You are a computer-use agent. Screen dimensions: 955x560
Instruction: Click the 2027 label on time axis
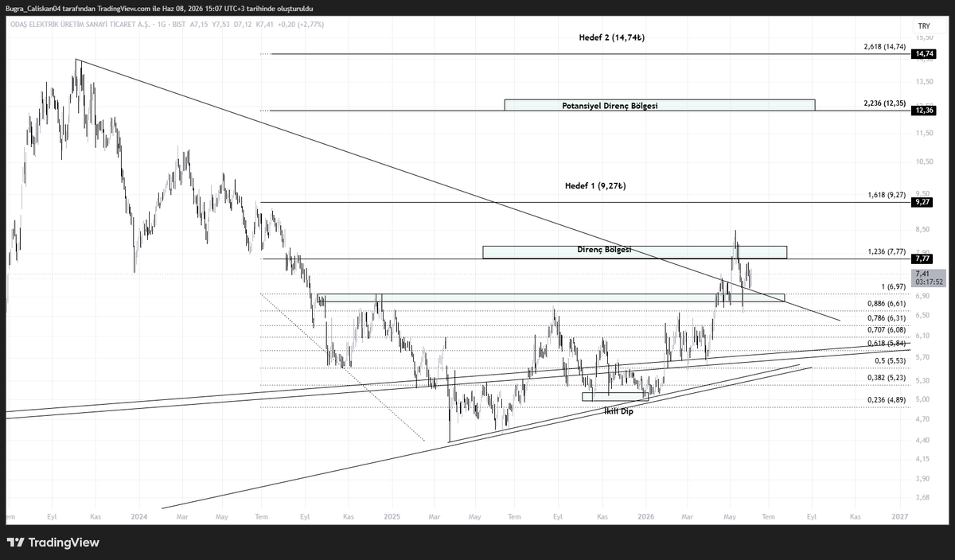coord(900,516)
